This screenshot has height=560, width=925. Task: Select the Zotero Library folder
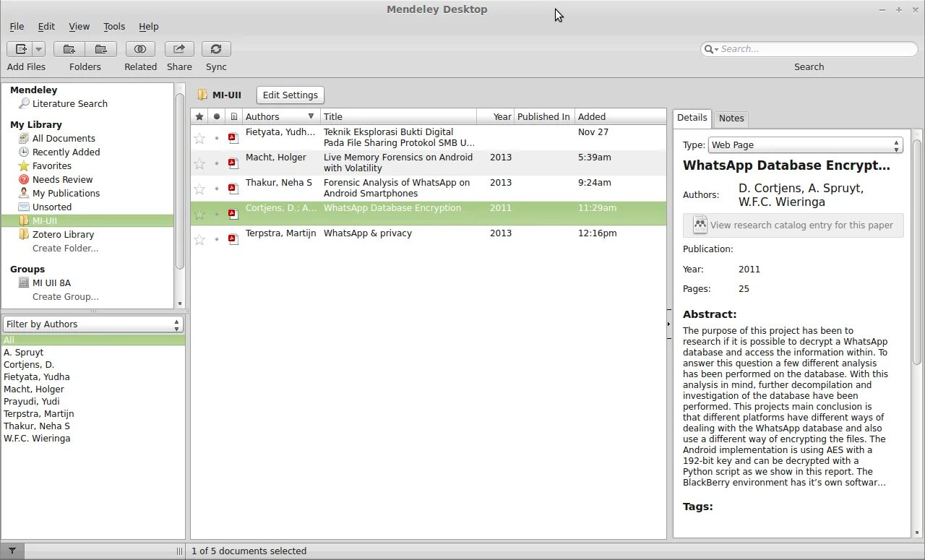tap(63, 234)
